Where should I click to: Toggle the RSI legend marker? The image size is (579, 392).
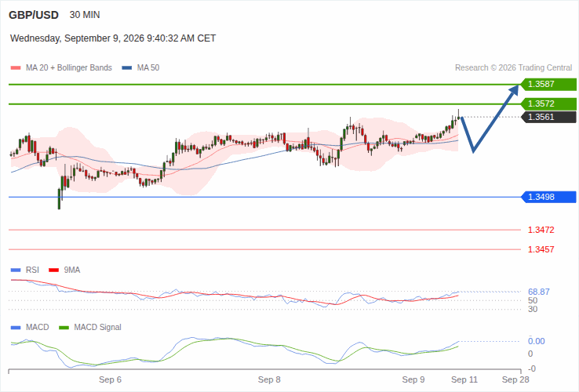[16, 270]
